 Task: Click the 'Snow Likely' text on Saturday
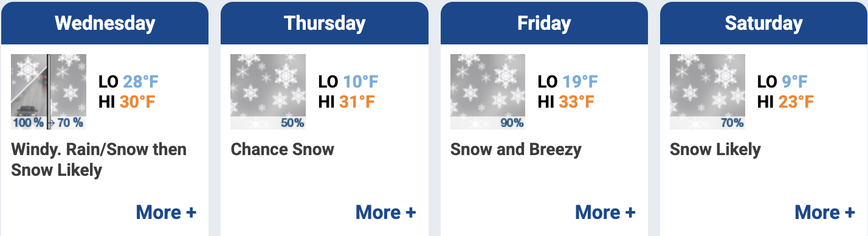click(715, 150)
